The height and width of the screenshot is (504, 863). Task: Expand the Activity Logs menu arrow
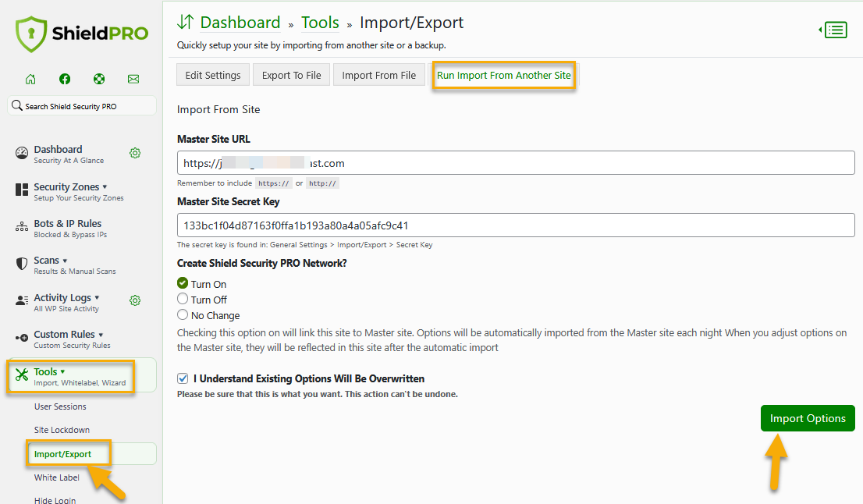click(97, 298)
